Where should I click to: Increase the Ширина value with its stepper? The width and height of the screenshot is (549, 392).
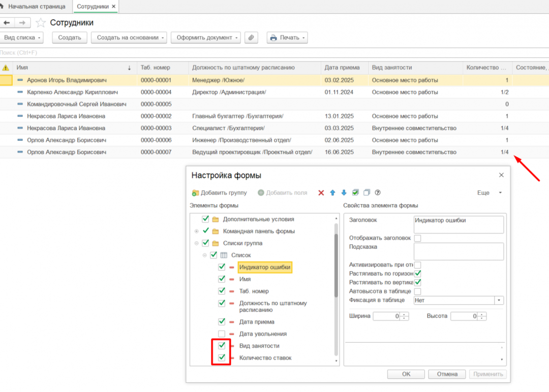(405, 314)
